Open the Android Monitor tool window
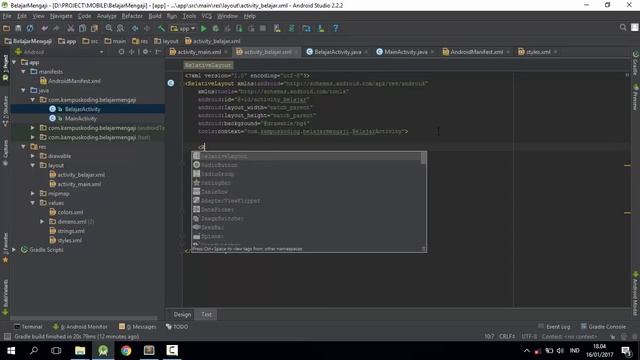 coord(80,327)
